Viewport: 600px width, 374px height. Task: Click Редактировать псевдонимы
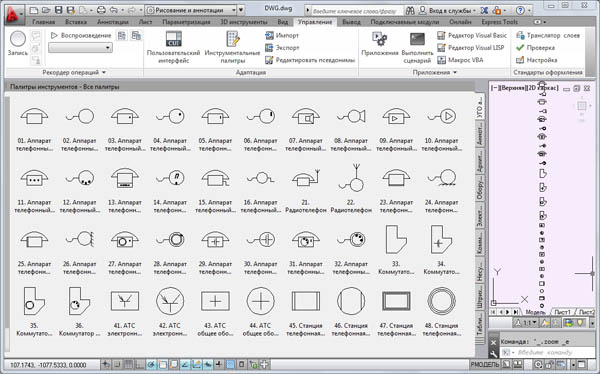pyautogui.click(x=310, y=60)
